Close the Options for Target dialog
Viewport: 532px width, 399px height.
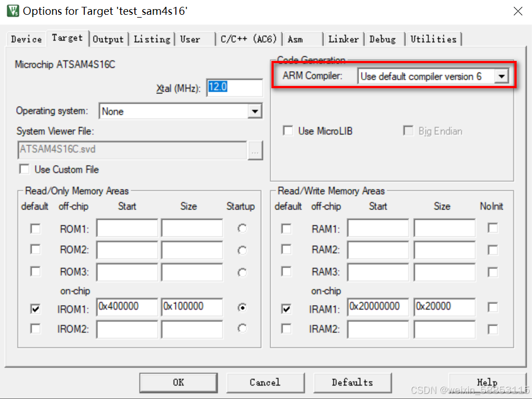point(518,11)
